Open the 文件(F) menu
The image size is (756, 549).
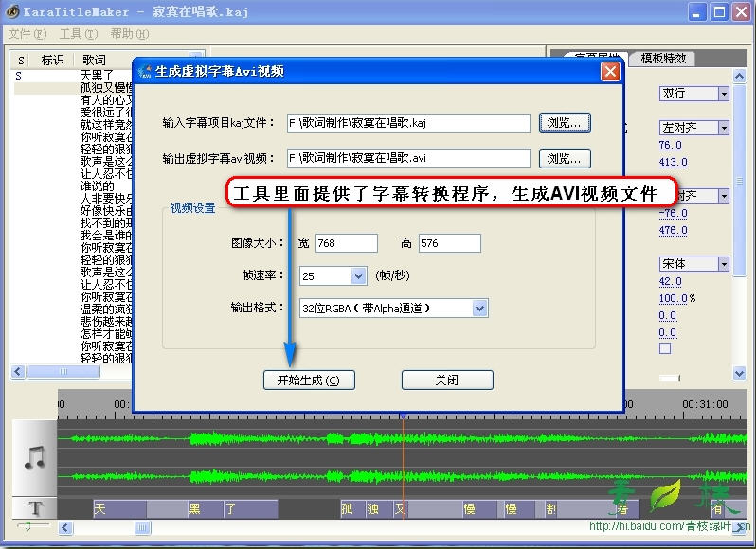(27, 34)
